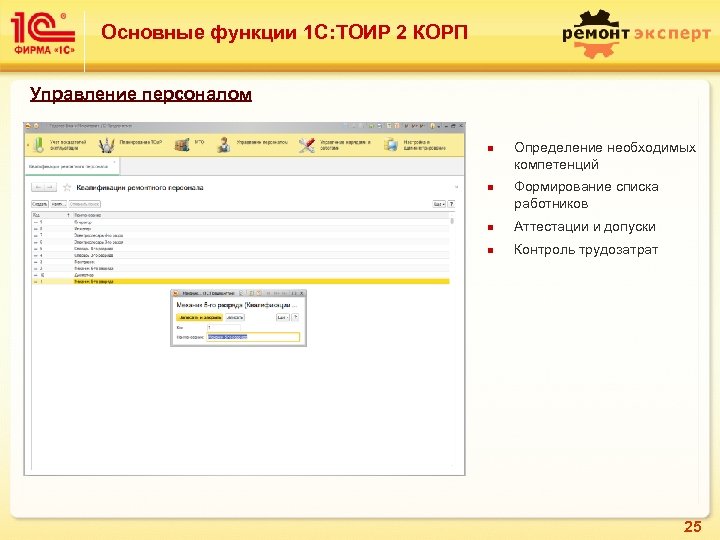Click the list's vertical scrollbar thumb
The height and width of the screenshot is (540, 720).
452,221
